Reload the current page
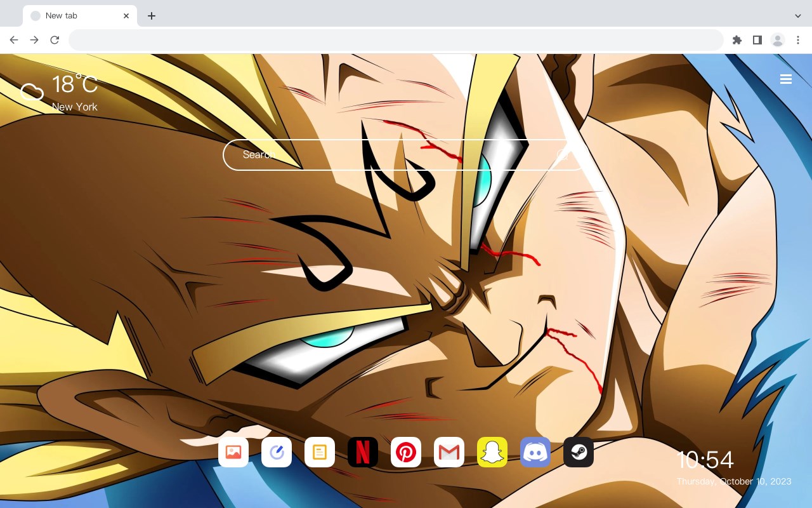Viewport: 812px width, 508px height. click(x=55, y=40)
